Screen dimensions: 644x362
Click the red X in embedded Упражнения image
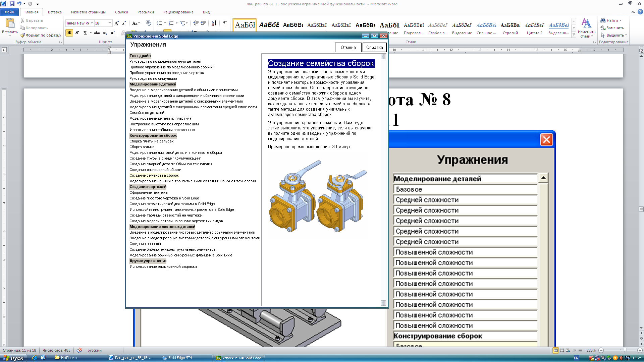pos(546,139)
